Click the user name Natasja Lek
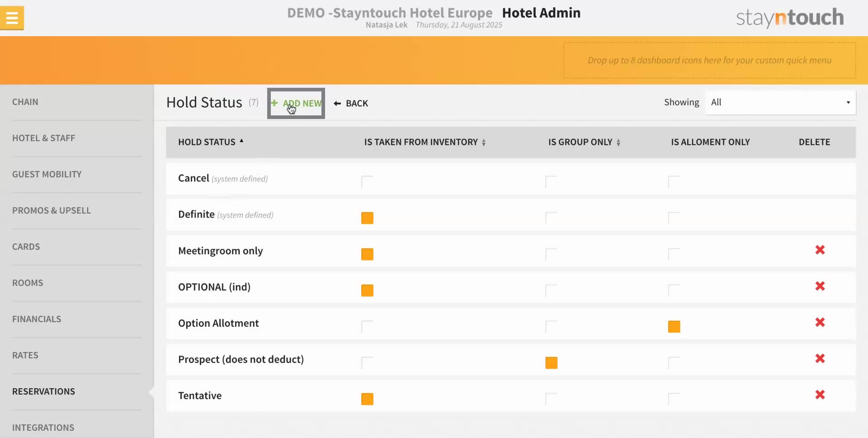 pos(387,25)
